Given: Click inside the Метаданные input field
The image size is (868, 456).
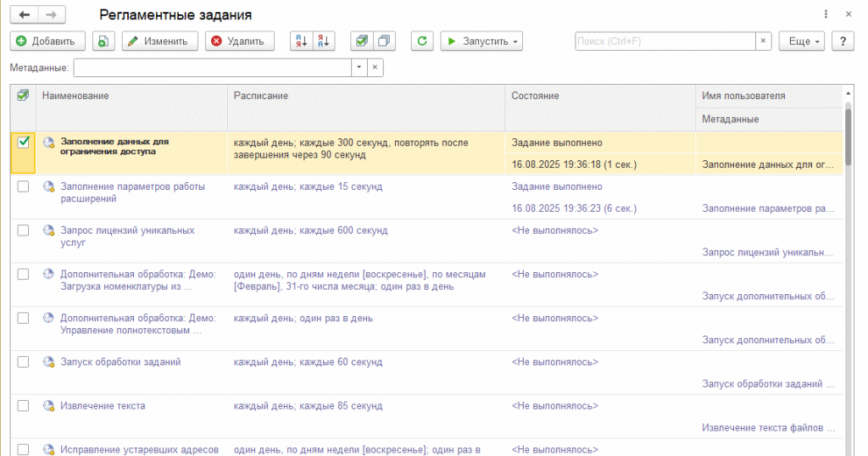Looking at the screenshot, I should pyautogui.click(x=213, y=68).
